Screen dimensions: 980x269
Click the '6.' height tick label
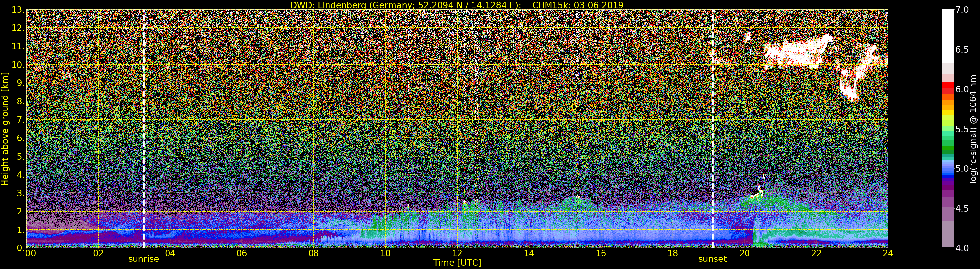(x=20, y=138)
